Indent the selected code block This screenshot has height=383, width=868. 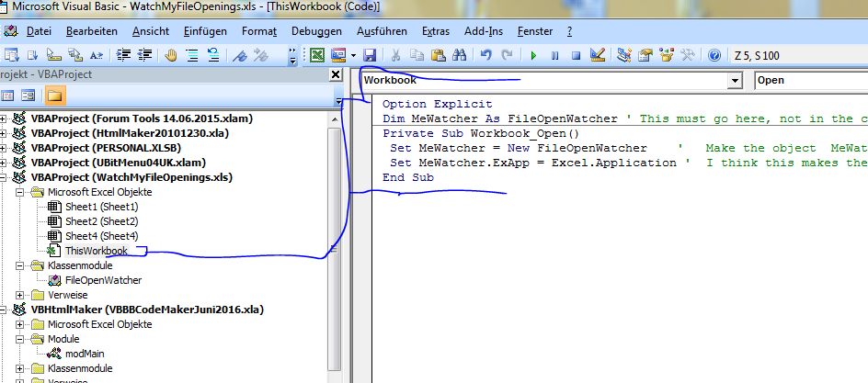[x=123, y=55]
